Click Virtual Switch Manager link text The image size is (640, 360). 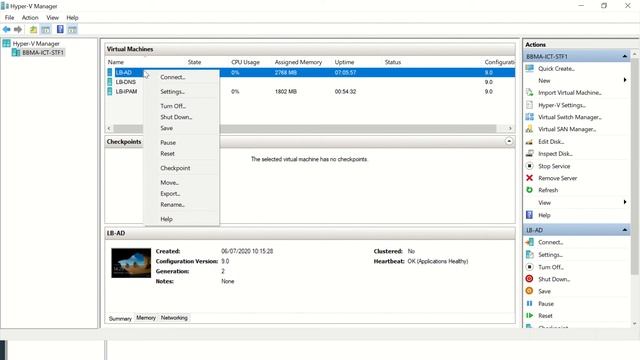(x=570, y=117)
